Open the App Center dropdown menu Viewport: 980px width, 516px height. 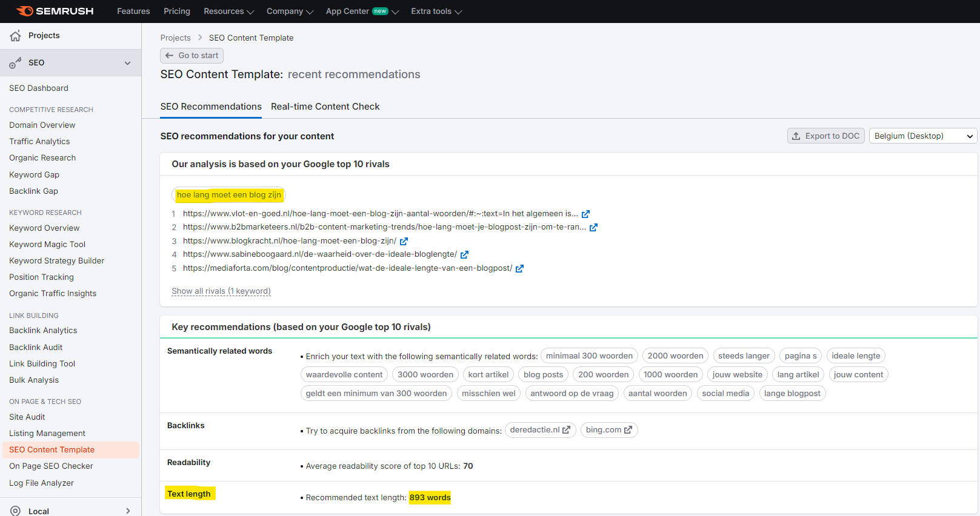click(362, 12)
